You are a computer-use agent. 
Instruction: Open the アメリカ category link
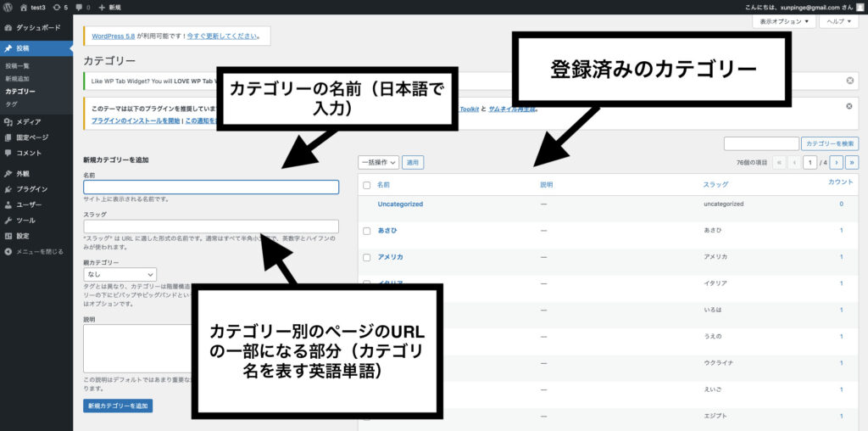coord(390,257)
